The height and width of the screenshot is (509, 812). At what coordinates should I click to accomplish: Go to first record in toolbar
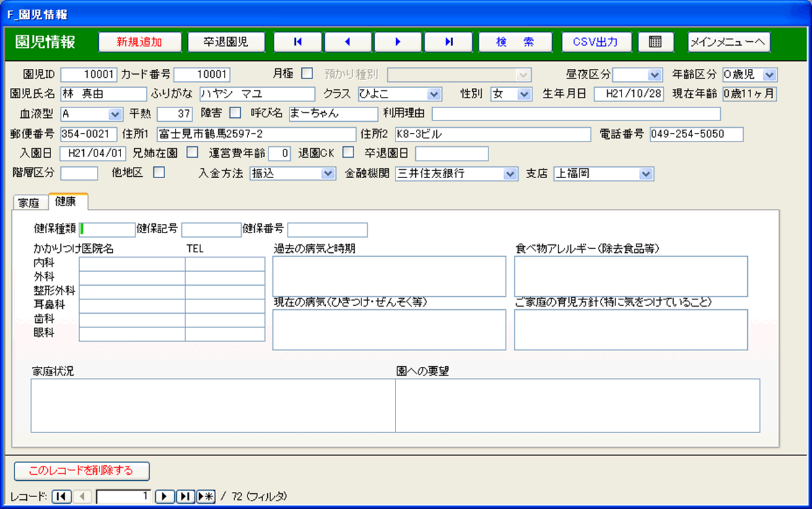point(298,42)
